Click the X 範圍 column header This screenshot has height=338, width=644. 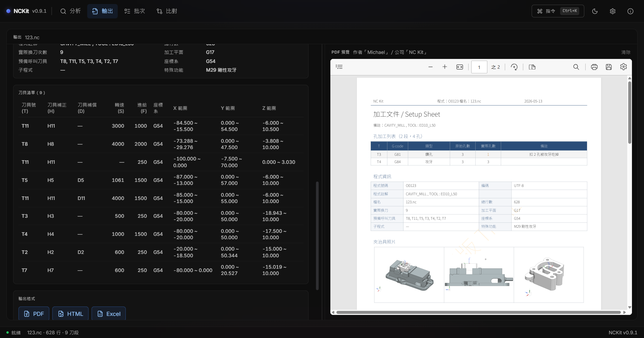[x=180, y=108]
